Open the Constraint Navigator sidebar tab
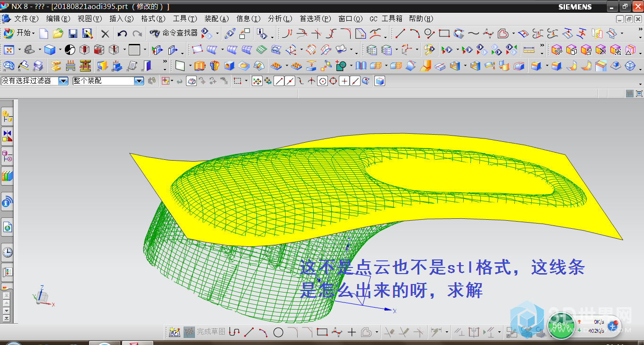The image size is (644, 345). coord(7,136)
